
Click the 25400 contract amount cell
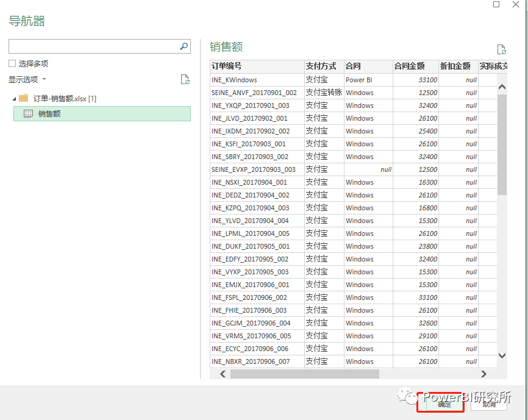coord(416,131)
